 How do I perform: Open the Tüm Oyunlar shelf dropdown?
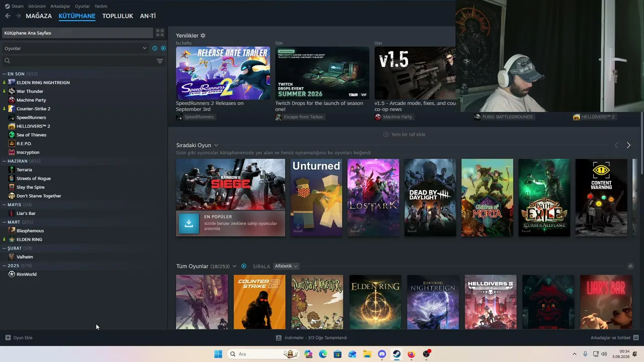(x=234, y=266)
